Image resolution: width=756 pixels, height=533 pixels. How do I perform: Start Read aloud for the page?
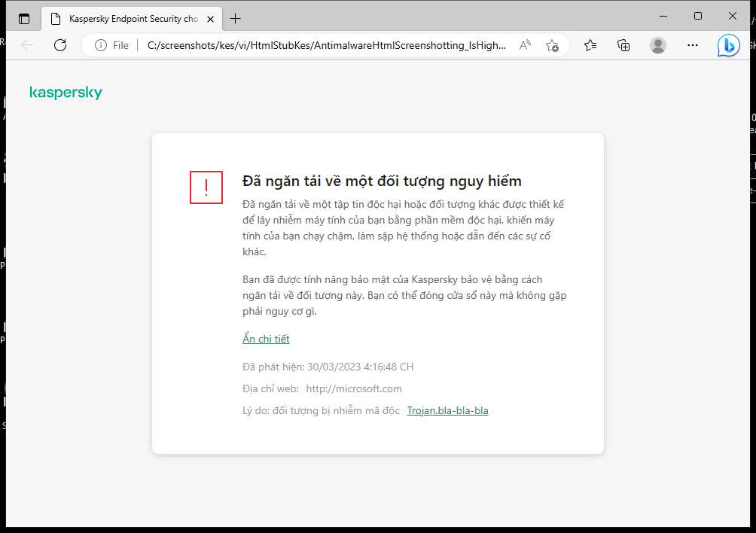click(525, 45)
